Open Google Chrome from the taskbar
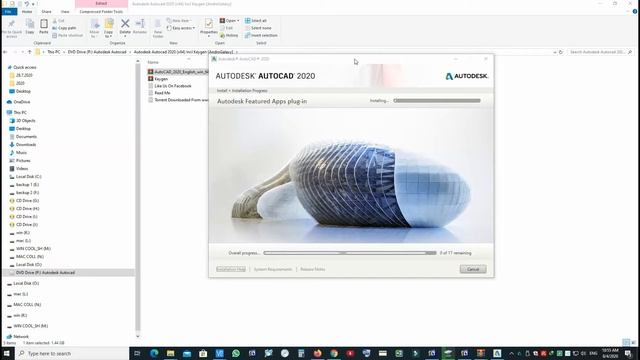The height and width of the screenshot is (360, 640). tap(334, 353)
